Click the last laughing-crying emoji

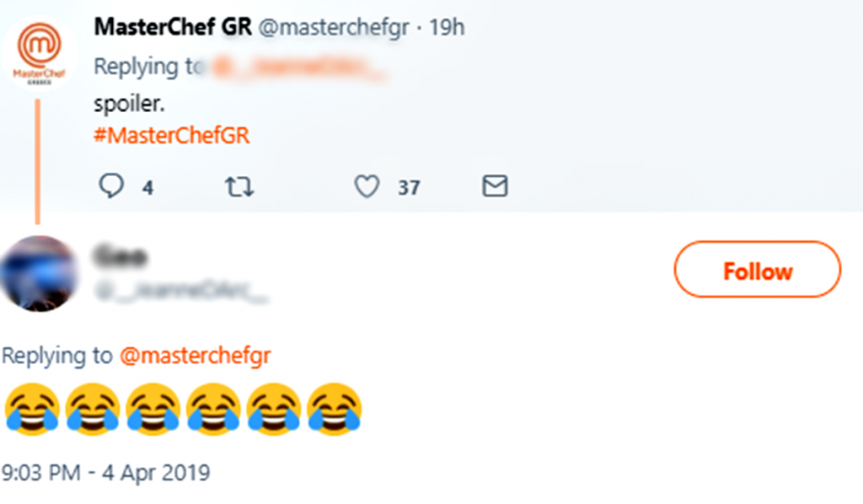click(x=335, y=409)
